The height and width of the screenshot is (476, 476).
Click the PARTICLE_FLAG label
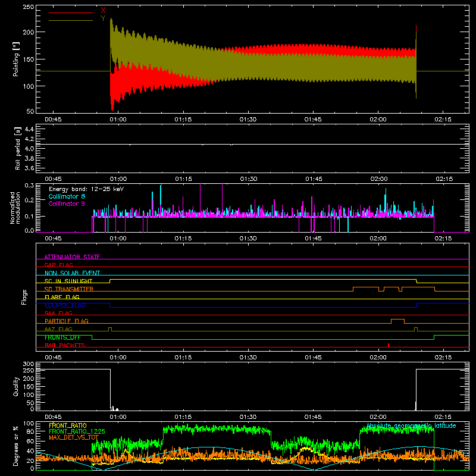67,321
